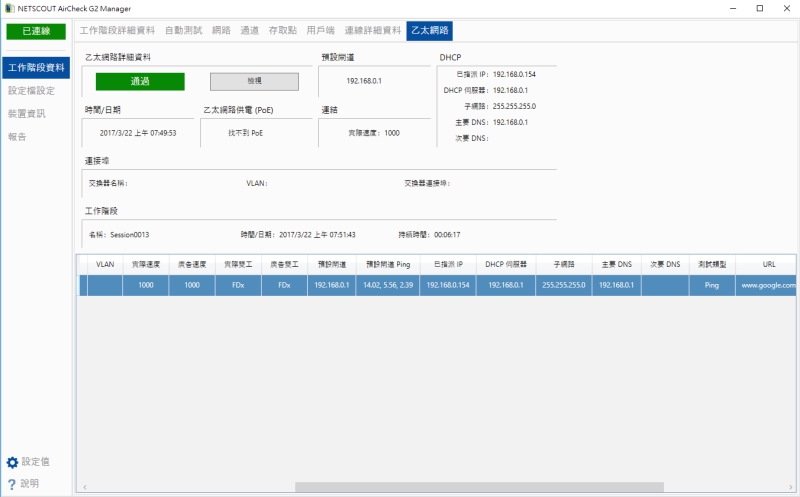This screenshot has width=800, height=497.
Task: Sort table by 已指派 IP column header
Action: 447,264
